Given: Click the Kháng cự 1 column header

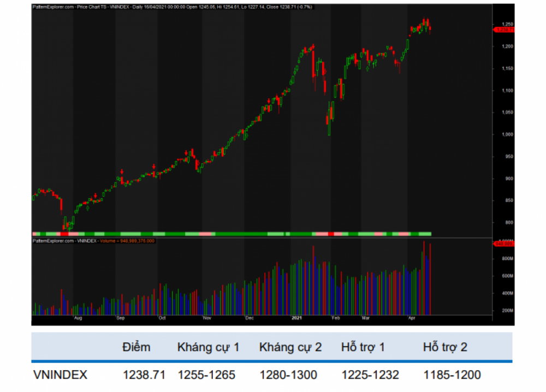Looking at the screenshot, I should [x=208, y=347].
